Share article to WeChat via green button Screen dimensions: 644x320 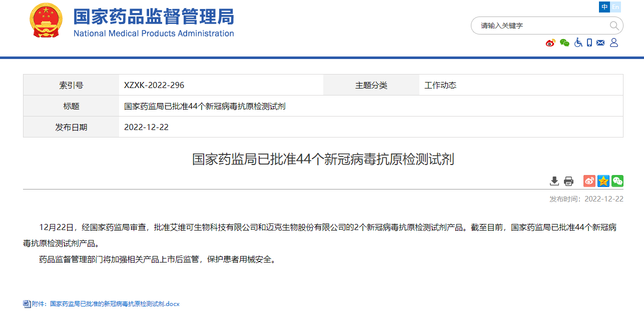click(x=617, y=181)
